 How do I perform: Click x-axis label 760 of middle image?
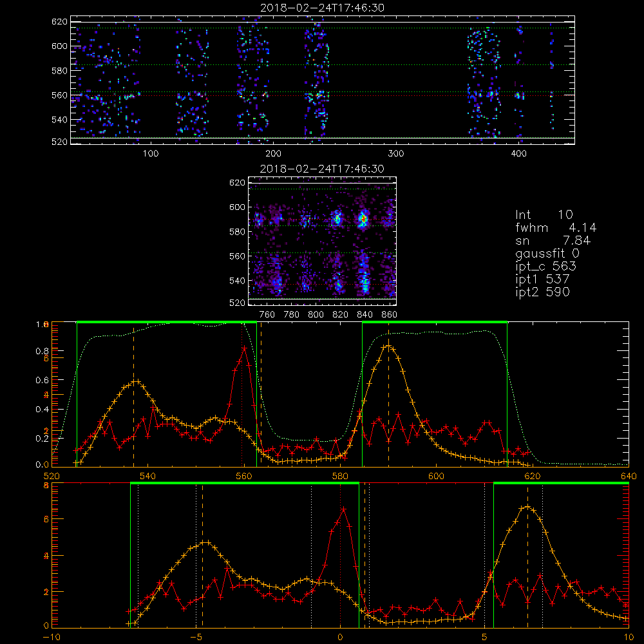point(267,315)
